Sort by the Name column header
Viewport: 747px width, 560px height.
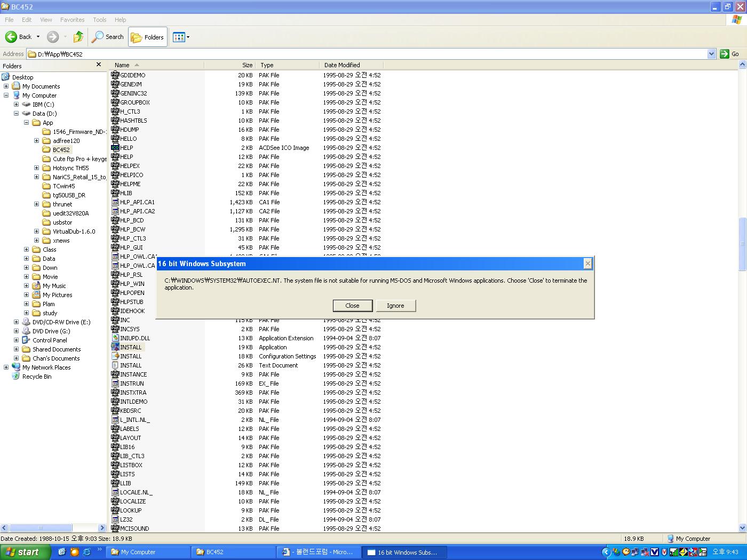click(157, 65)
